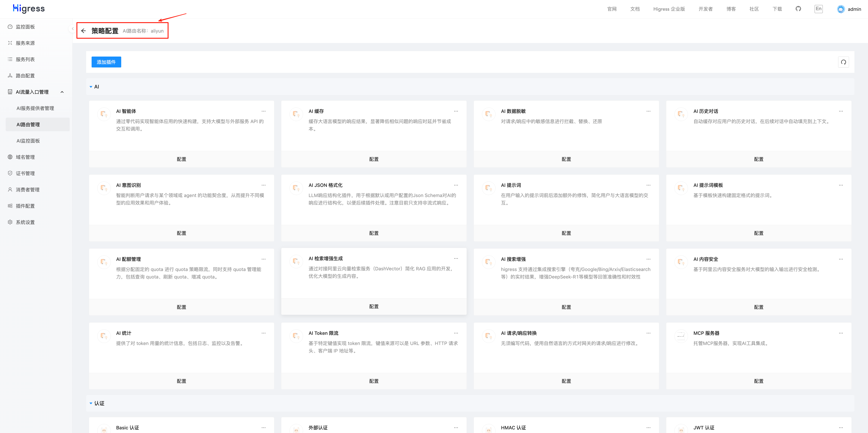Open the 文档 link
The height and width of the screenshot is (433, 868).
click(x=635, y=9)
